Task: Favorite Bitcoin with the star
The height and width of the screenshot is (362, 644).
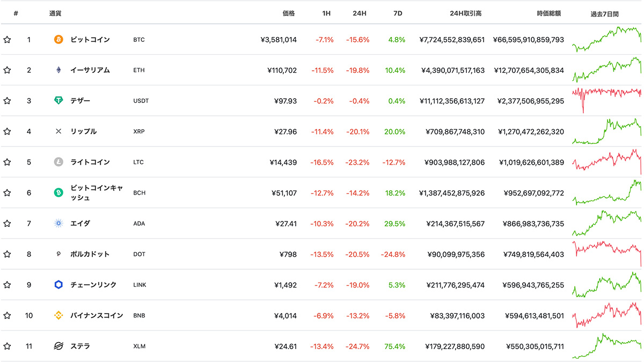Action: 7,40
